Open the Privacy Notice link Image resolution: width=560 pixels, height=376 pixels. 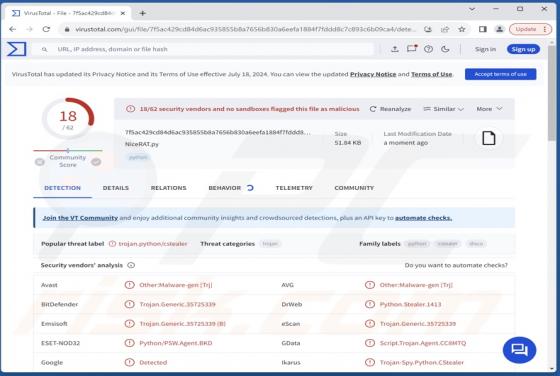[x=373, y=74]
